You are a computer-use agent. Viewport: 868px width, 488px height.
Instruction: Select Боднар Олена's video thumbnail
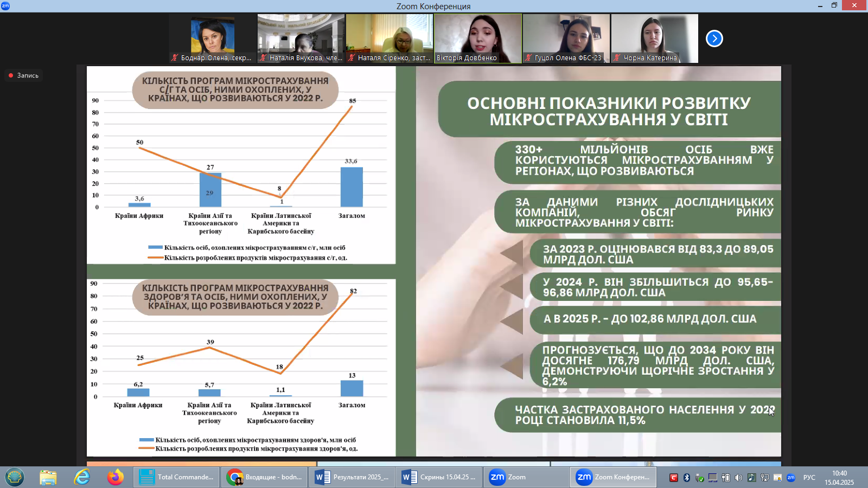(213, 38)
